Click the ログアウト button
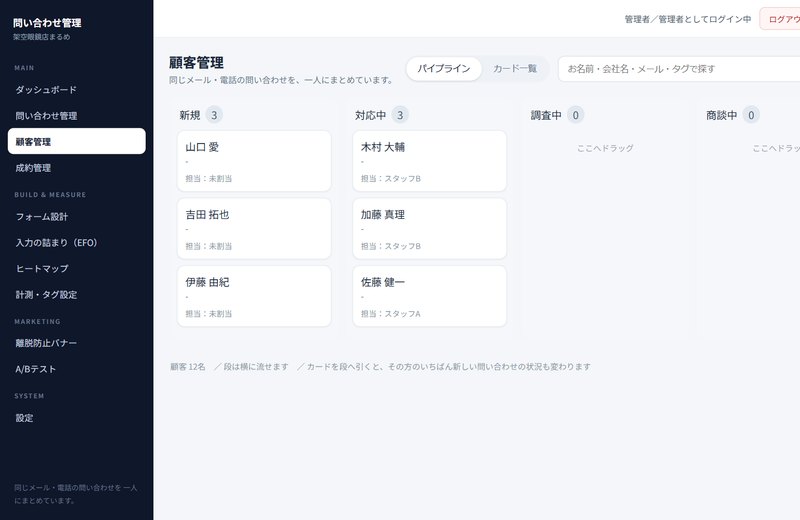Screen dimensions: 800x520 [x=780, y=19]
